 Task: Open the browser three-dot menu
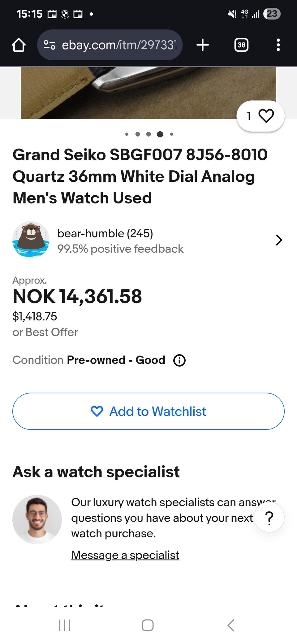[278, 45]
